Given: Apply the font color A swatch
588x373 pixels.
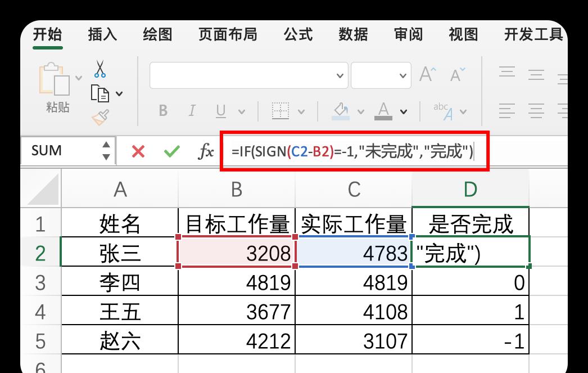Looking at the screenshot, I should click(x=383, y=111).
